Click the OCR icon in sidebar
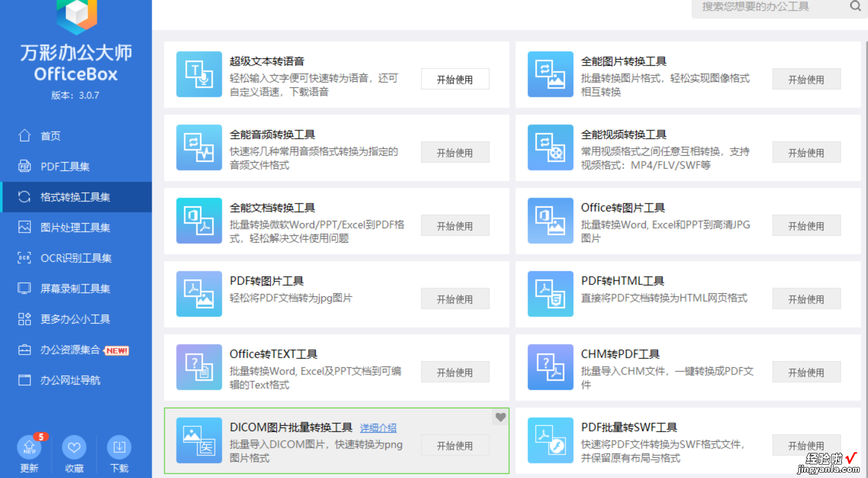The width and height of the screenshot is (868, 478). click(x=24, y=257)
